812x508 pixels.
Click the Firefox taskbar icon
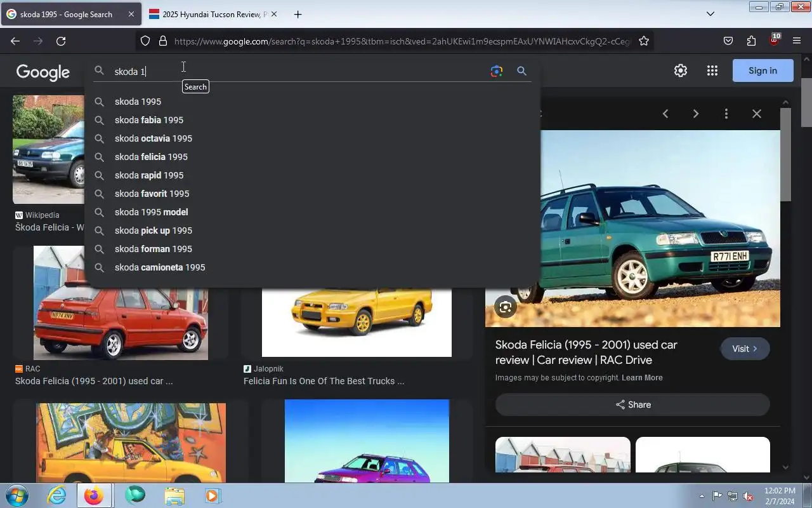[94, 495]
